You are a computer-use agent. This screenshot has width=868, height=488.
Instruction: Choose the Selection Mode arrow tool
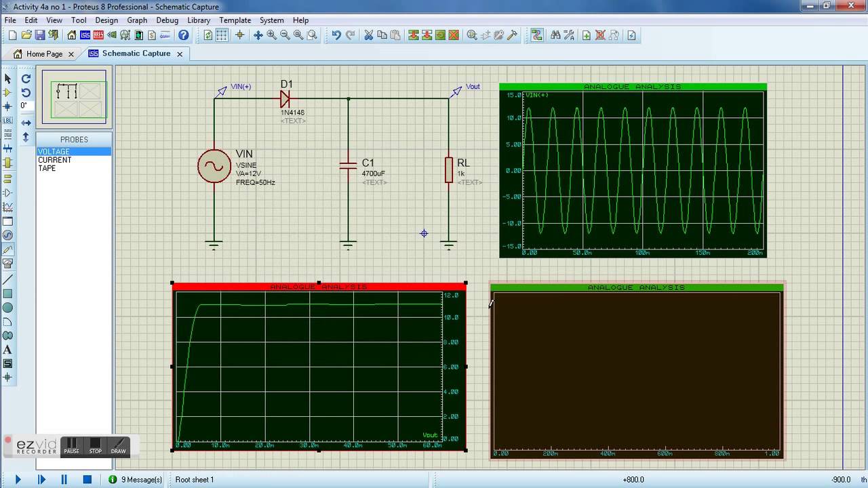(x=8, y=79)
